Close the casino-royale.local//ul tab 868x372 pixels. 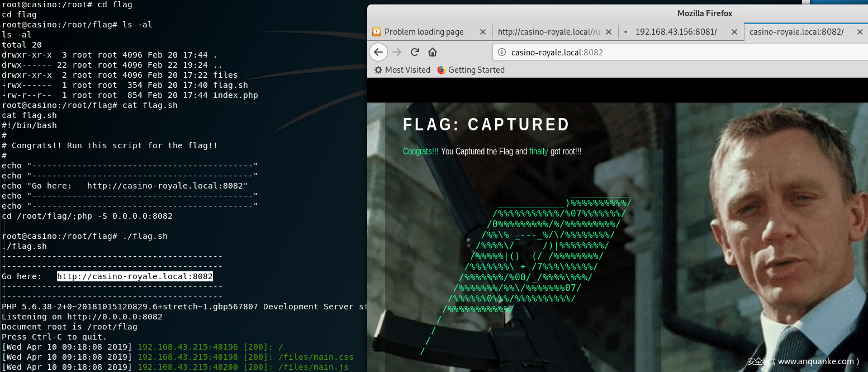pyautogui.click(x=609, y=32)
